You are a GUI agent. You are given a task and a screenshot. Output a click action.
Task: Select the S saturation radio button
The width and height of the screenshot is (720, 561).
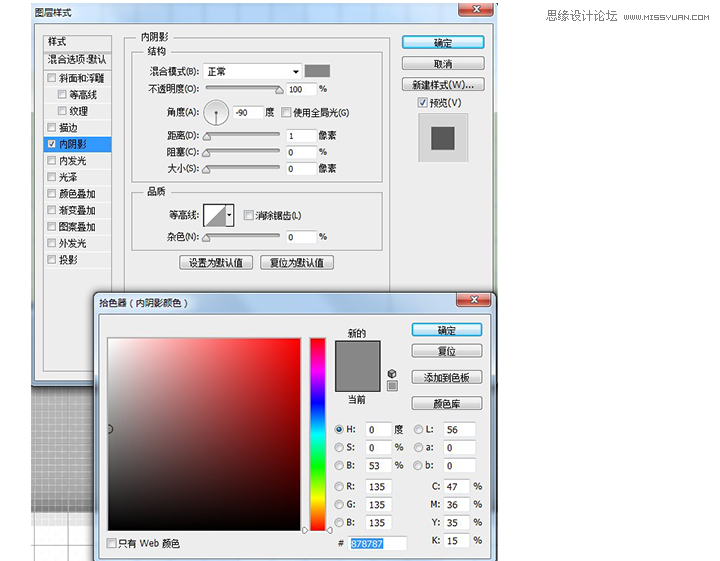339,447
